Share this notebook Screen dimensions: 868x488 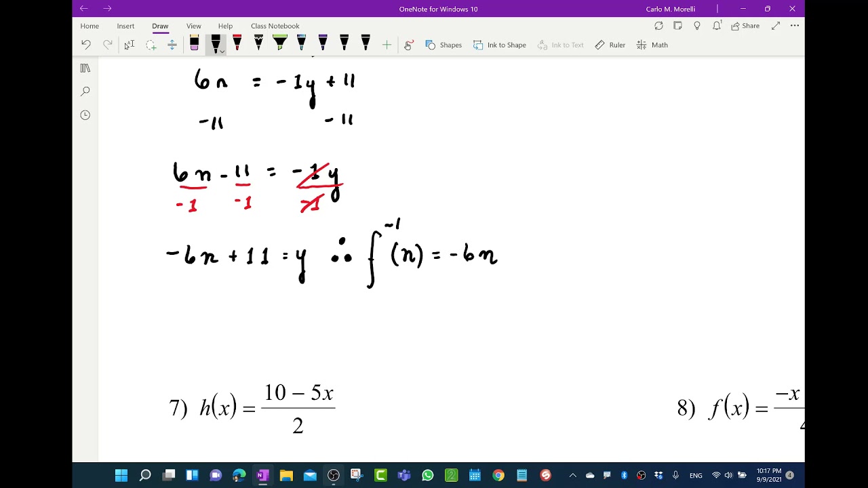pos(745,26)
